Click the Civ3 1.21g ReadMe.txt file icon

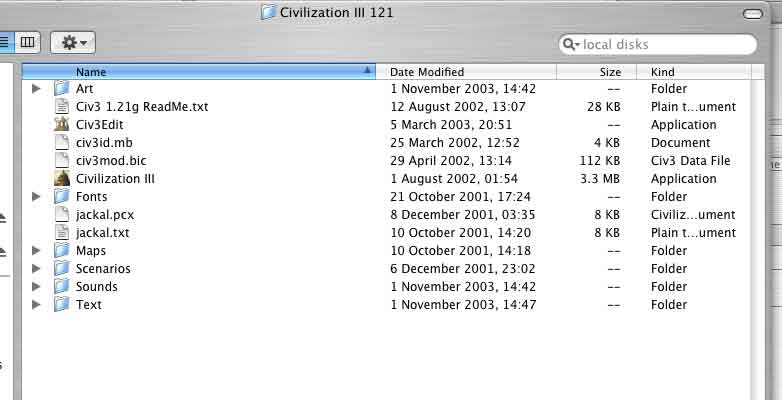(61, 106)
